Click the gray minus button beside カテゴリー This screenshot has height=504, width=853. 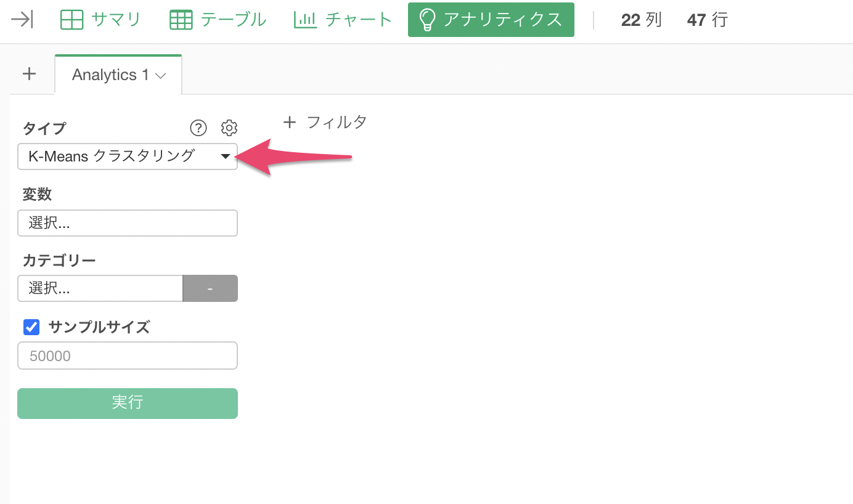(211, 288)
